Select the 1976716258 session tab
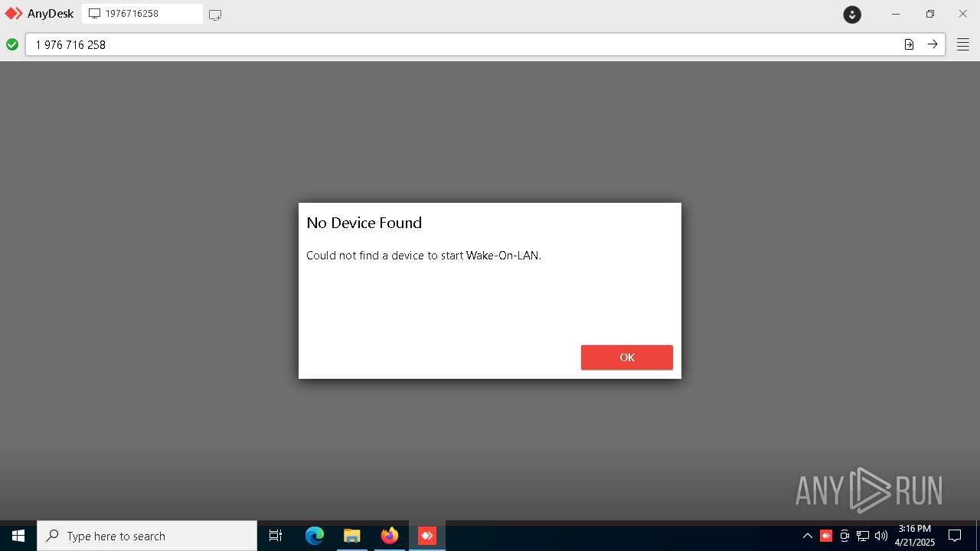 142,14
